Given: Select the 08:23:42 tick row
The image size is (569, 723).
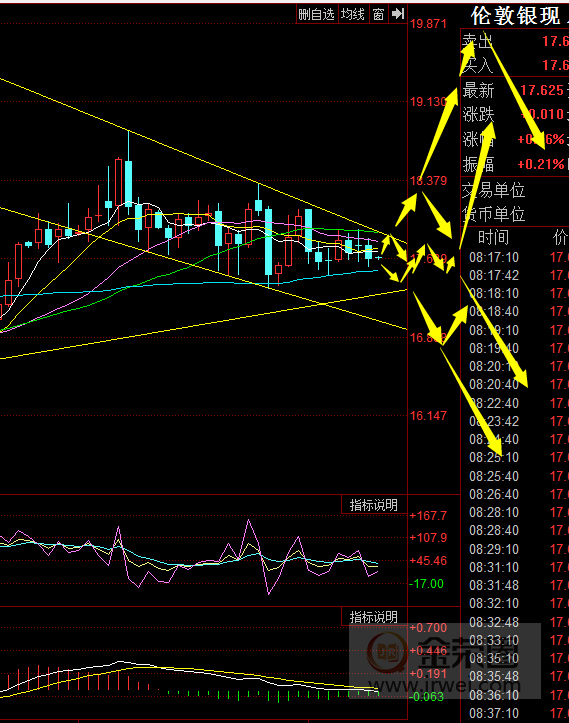Looking at the screenshot, I should pos(515,421).
